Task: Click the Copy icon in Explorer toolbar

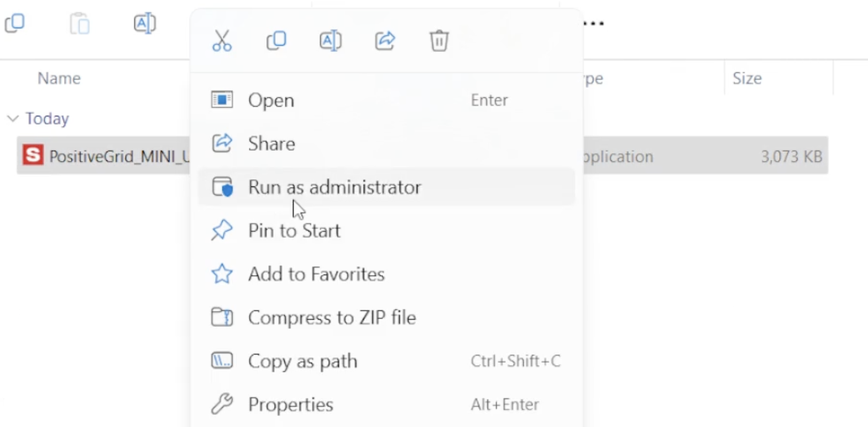Action: 14,23
